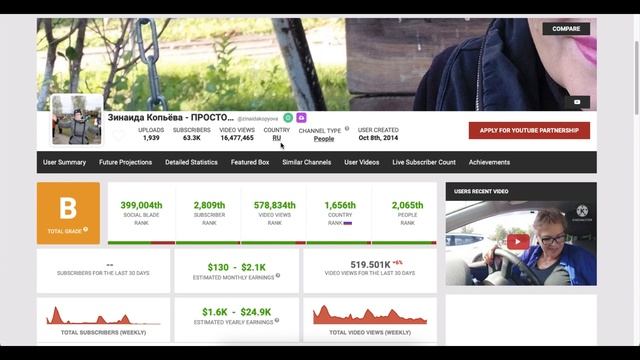This screenshot has height=360, width=640.
Task: Click the Users Recent Video header
Action: (x=481, y=191)
